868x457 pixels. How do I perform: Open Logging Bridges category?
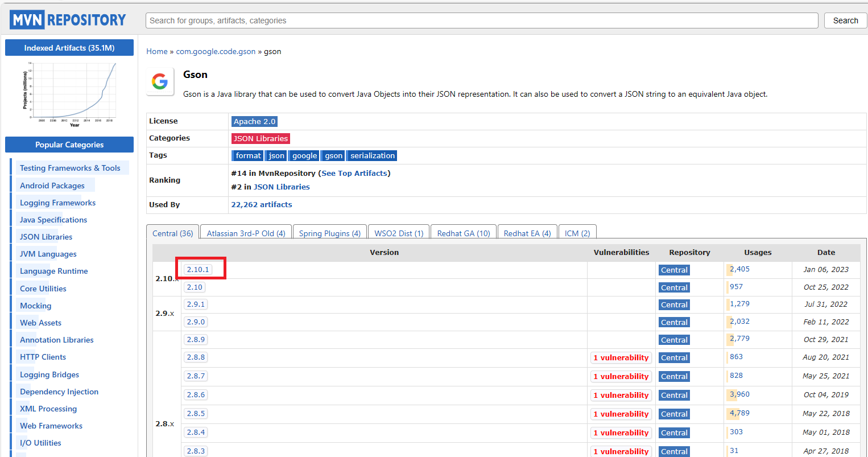point(49,374)
